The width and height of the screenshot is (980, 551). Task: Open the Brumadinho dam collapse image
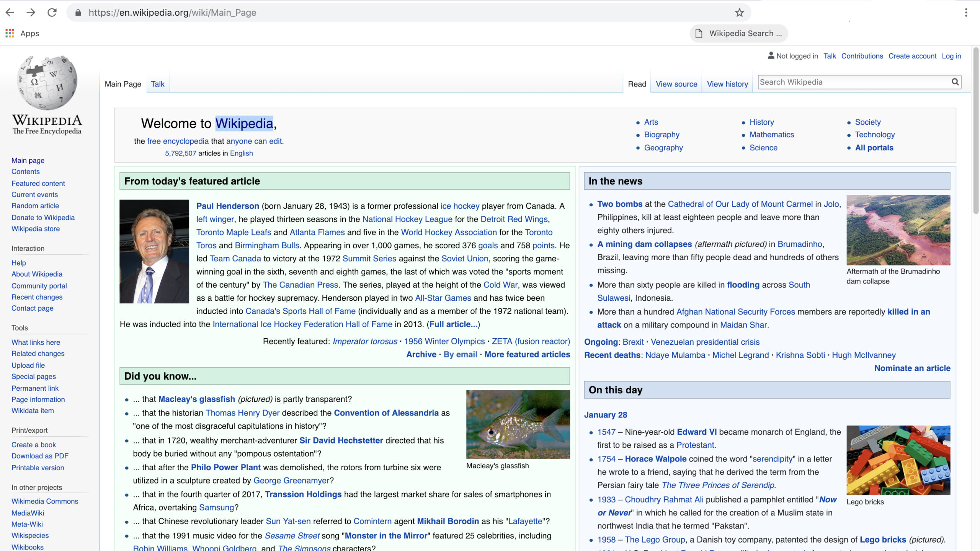click(898, 230)
